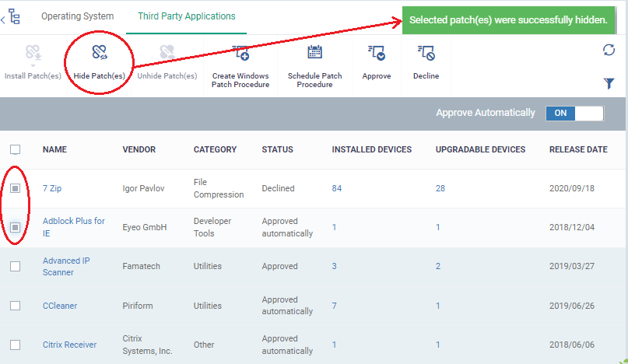Collapse the left panel with the chevron
The image size is (628, 364).
[3, 19]
